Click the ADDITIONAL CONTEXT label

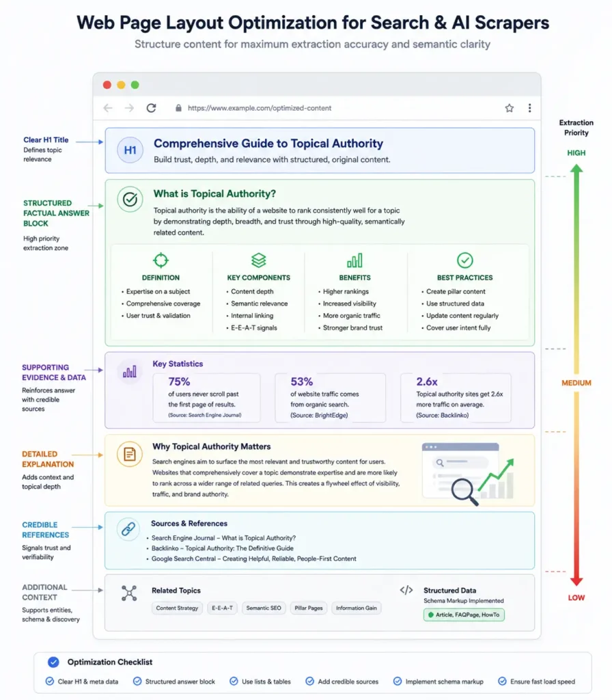tap(44, 593)
